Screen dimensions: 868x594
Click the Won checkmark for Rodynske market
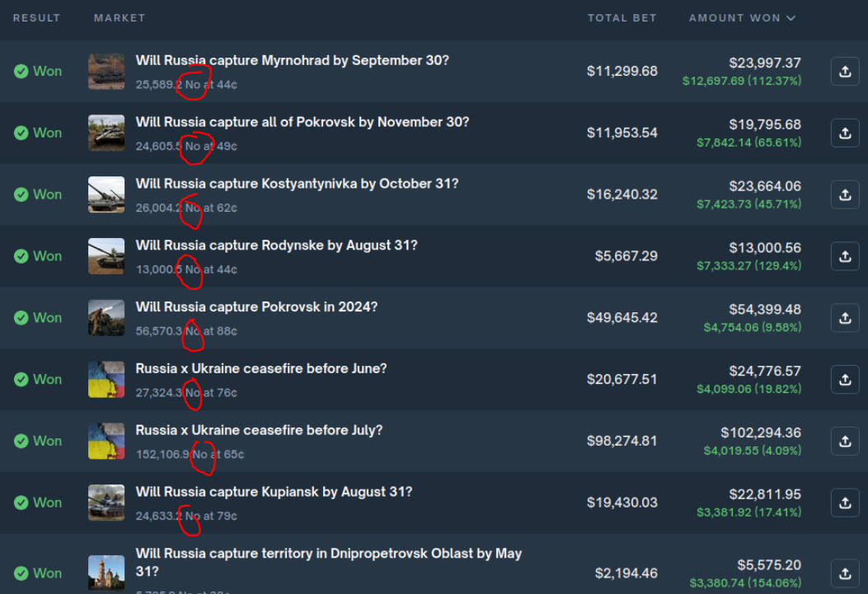click(21, 256)
